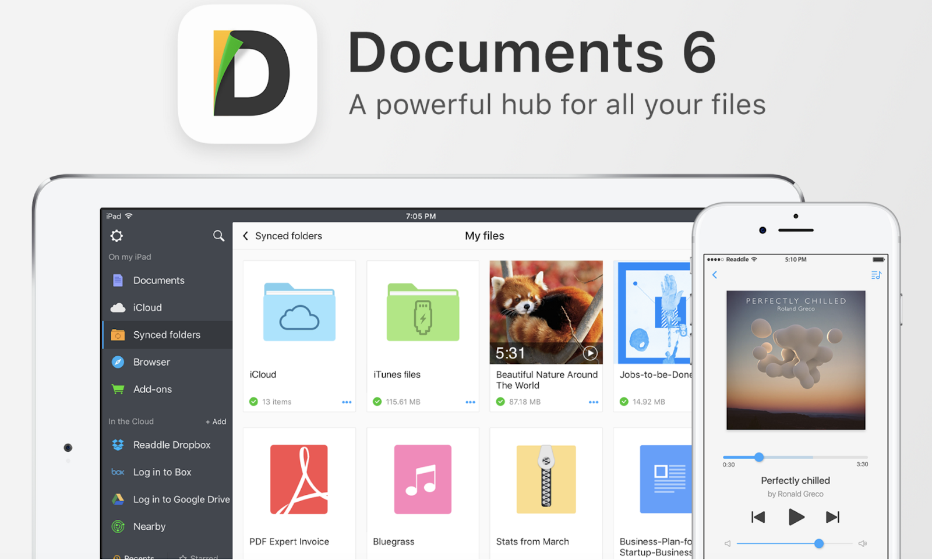The width and height of the screenshot is (932, 560).
Task: Click the + Add cloud button
Action: (216, 421)
